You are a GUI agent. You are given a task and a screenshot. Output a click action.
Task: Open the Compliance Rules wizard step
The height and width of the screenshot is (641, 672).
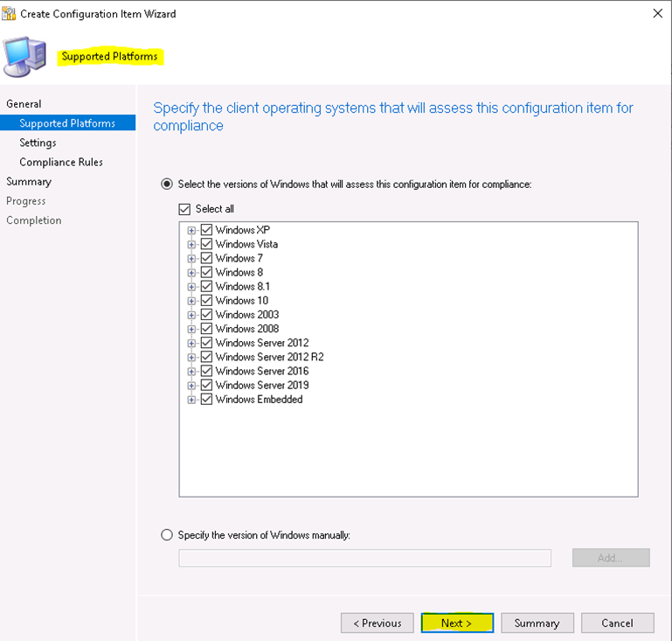point(61,162)
